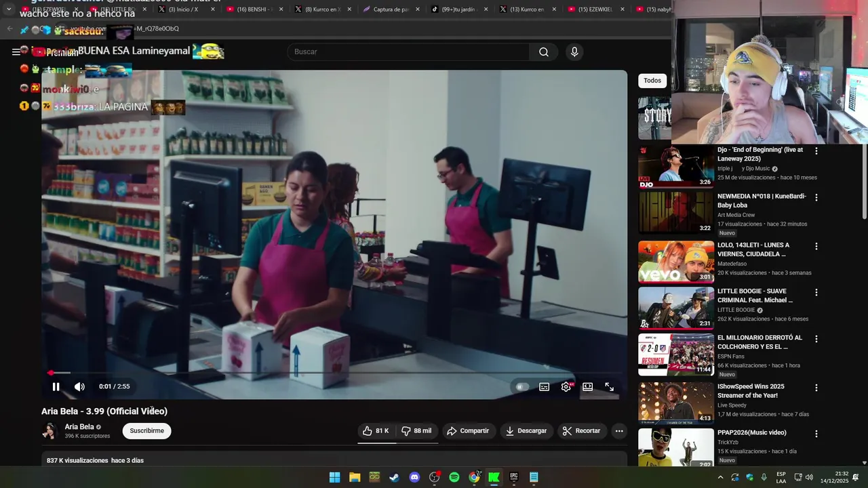
Task: Open File Explorer from the taskbar
Action: [x=355, y=477]
